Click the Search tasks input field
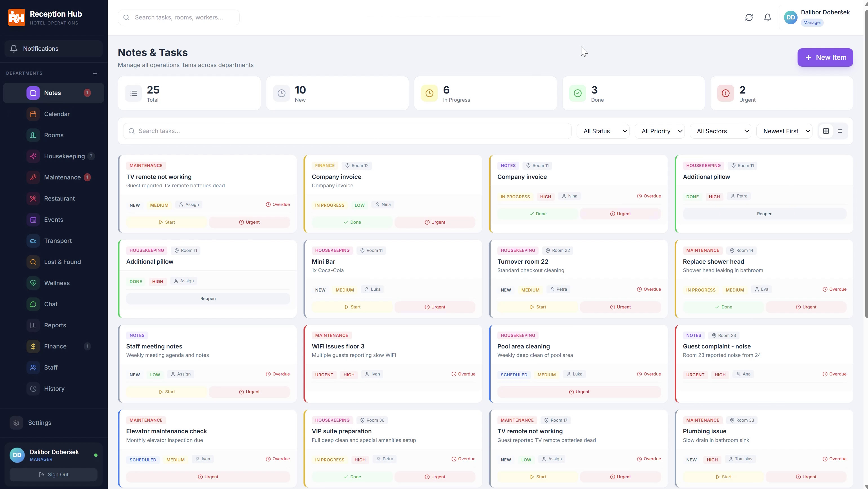The width and height of the screenshot is (868, 489). 347,131
